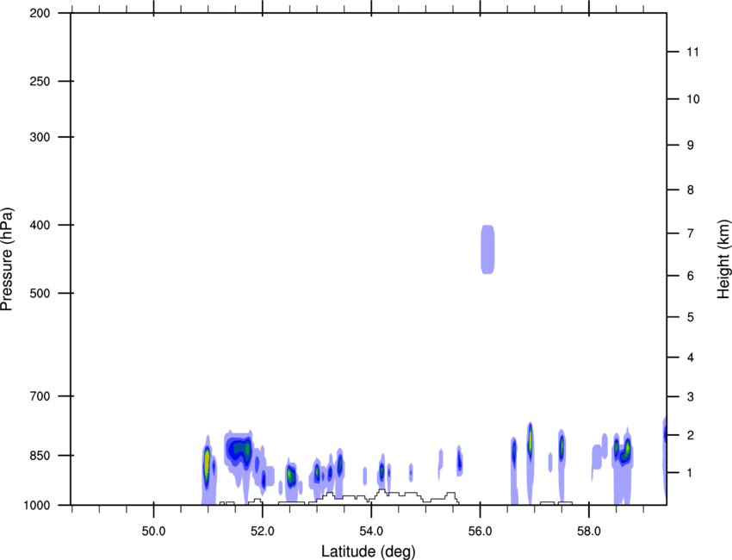Viewport: 732px width, 560px height.
Task: Click the terrain outline peak near 54.2° latitude
Action: [x=382, y=491]
